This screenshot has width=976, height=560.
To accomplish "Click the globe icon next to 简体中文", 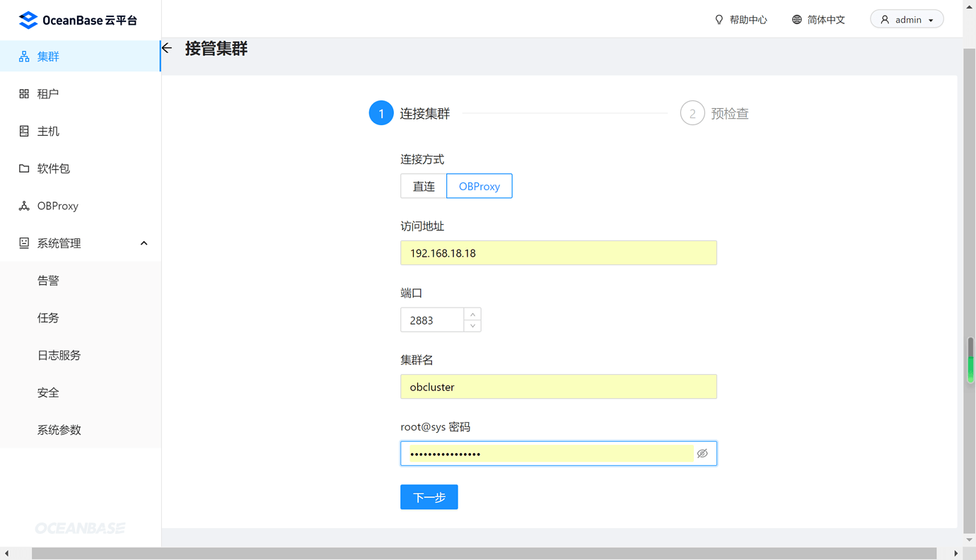I will coord(798,19).
